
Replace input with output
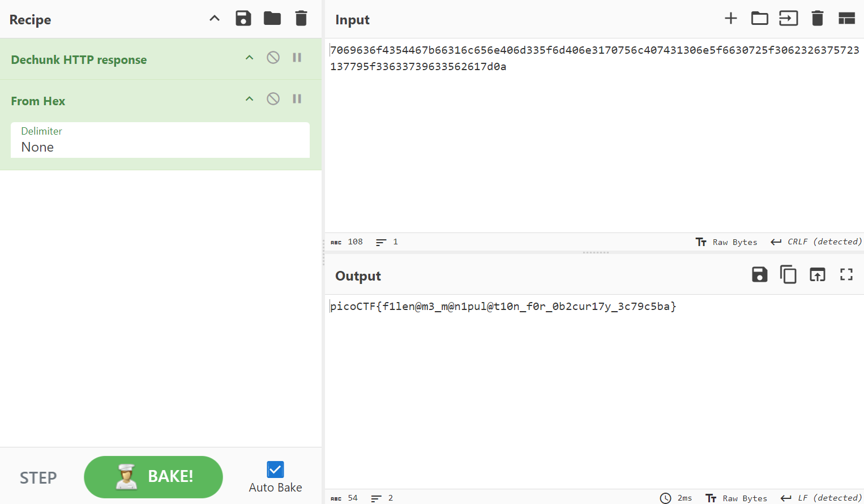(817, 275)
